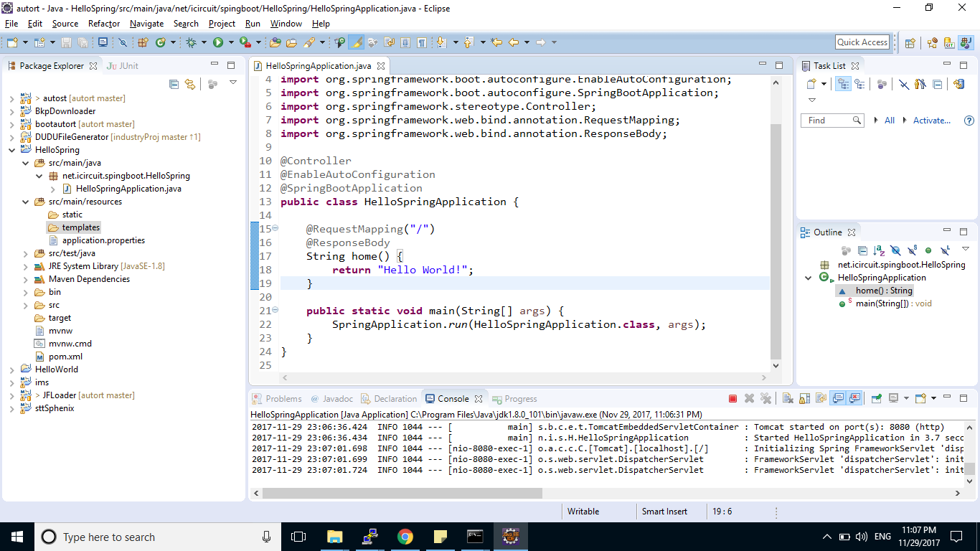Click Collapse All icon in Outline toolbar
This screenshot has width=980, height=551.
862,250
